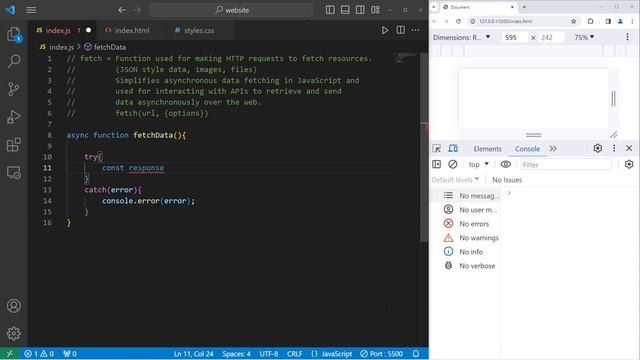
Task: Toggle the console sidebar
Action: click(x=436, y=164)
